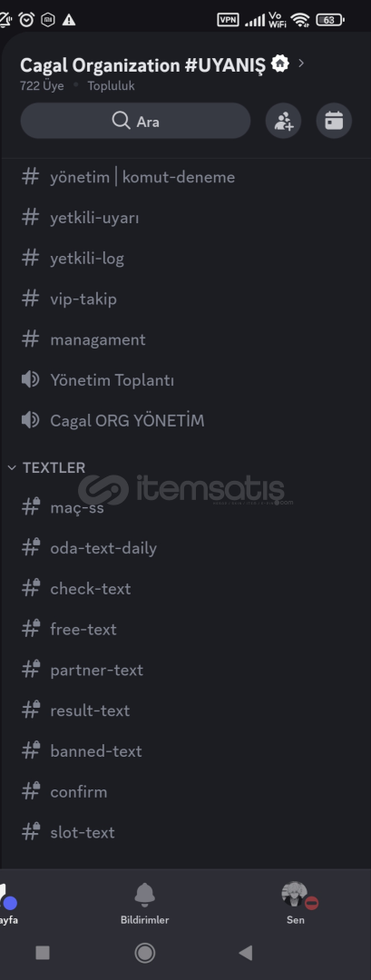Switch to the home tab at bottom left
This screenshot has height=980, width=371.
tap(7, 903)
